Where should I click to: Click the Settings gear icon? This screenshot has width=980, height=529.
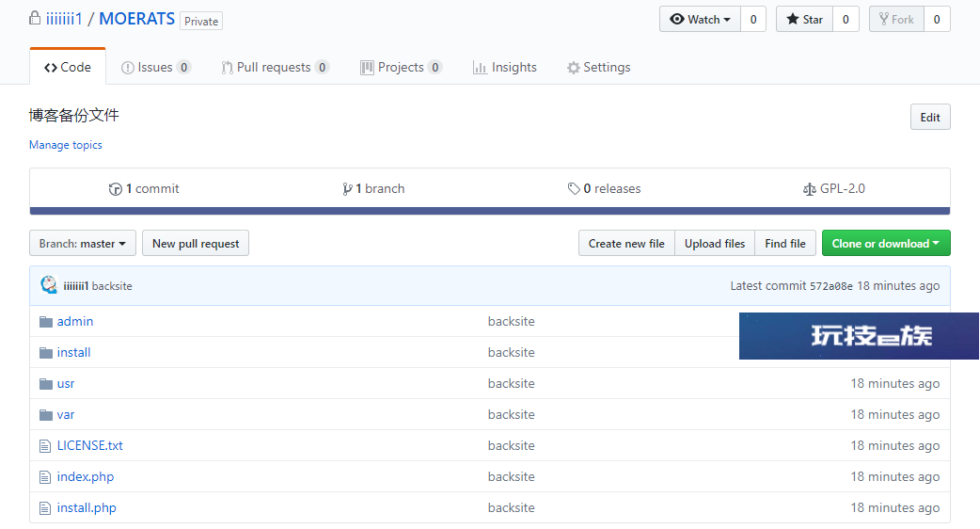(x=573, y=68)
